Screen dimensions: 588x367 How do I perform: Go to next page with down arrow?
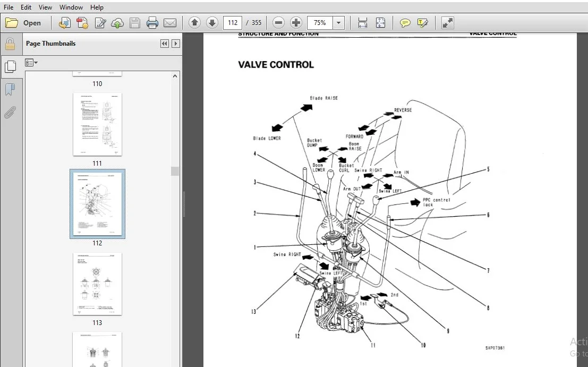212,23
